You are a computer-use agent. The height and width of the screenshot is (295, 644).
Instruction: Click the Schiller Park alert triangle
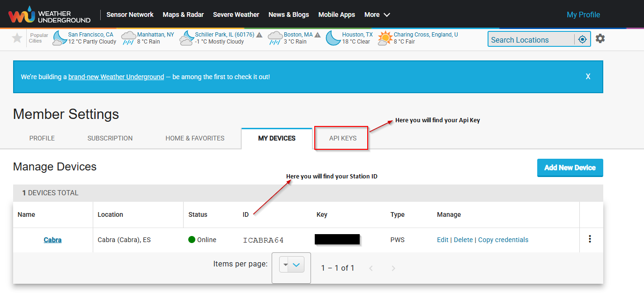259,35
